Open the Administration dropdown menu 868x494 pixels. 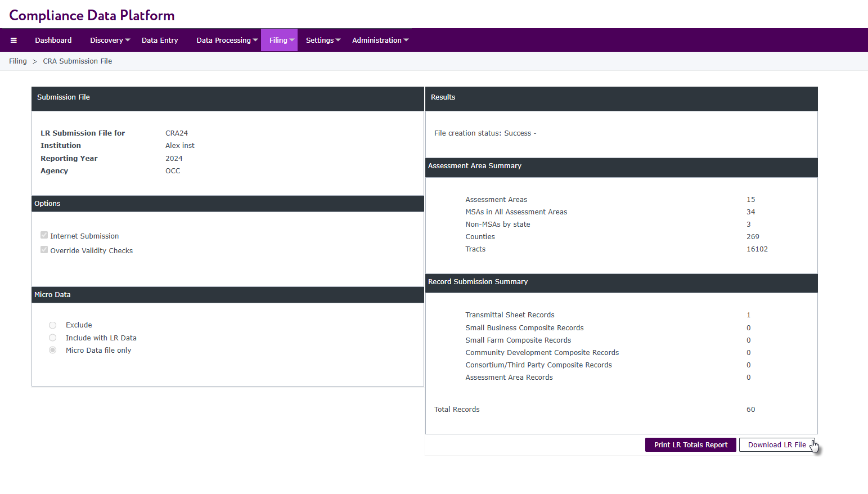[x=380, y=41]
